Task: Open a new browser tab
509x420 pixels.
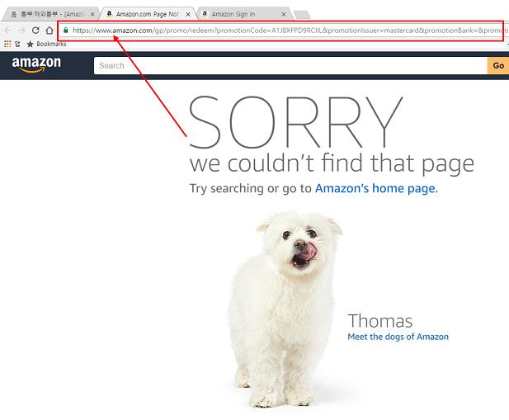Action: pos(302,15)
